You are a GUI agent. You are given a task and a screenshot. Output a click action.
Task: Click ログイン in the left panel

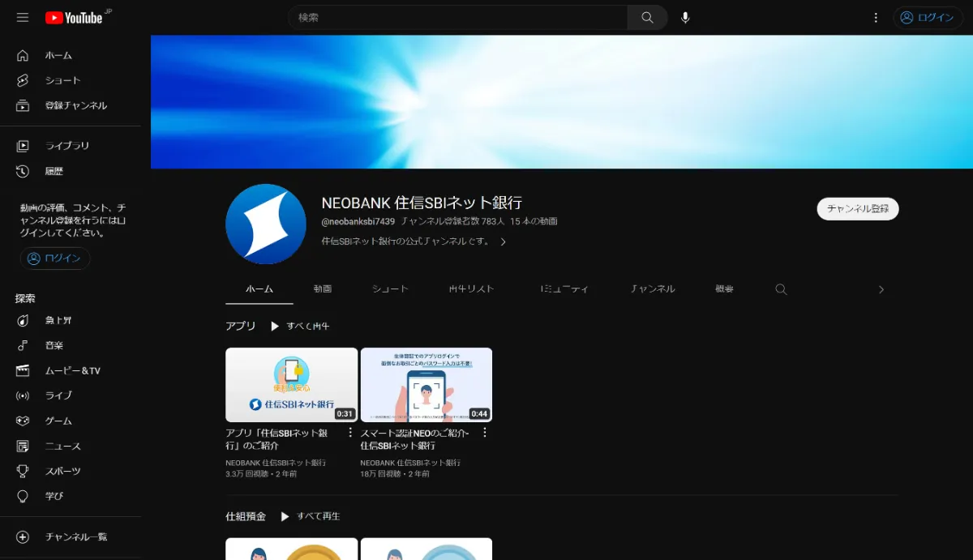(x=54, y=258)
